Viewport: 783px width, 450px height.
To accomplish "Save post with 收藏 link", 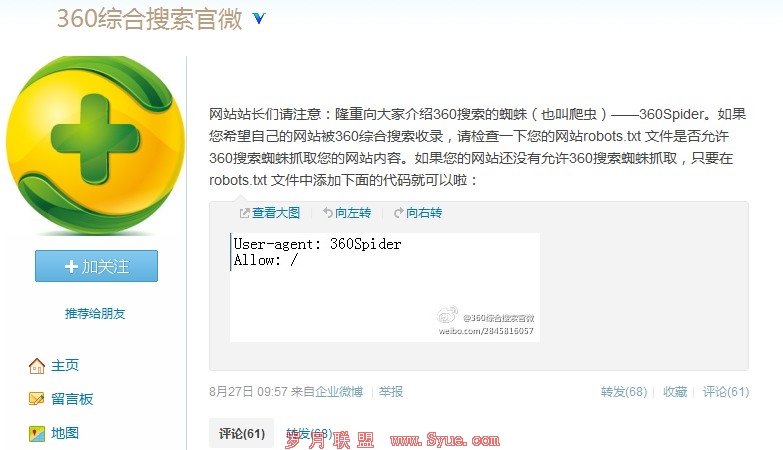I will click(675, 392).
